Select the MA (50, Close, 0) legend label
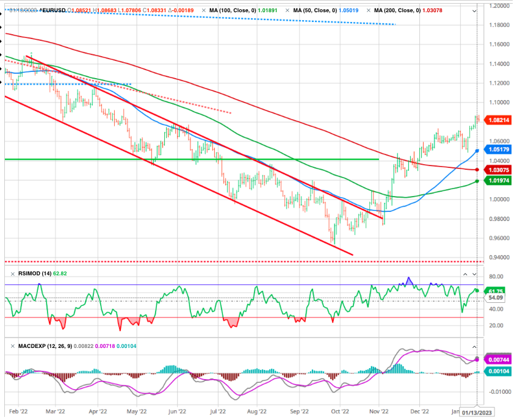517x420 pixels. [315, 10]
